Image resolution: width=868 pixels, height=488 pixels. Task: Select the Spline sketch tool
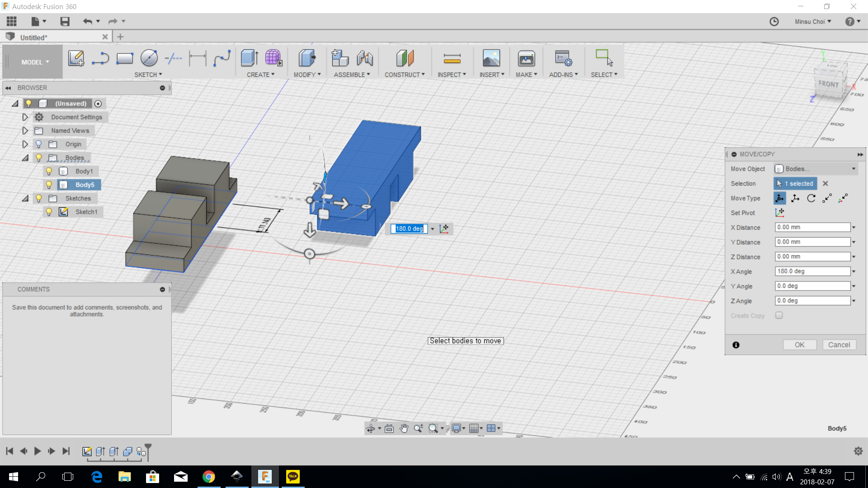[x=222, y=58]
